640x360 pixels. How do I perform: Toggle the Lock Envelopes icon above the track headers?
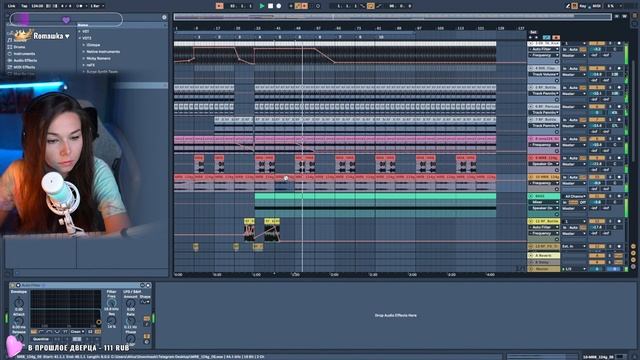(x=556, y=37)
